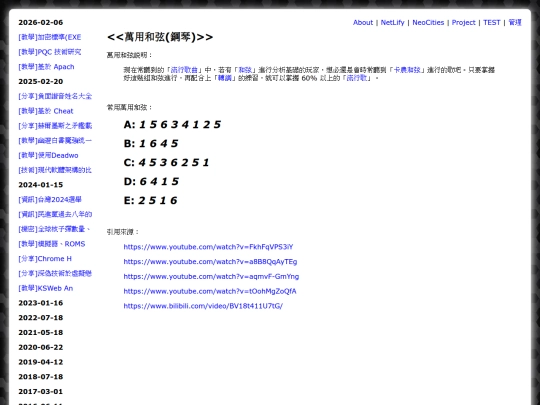Open YouTube link ending in a8B8QqAyTEg

point(210,262)
